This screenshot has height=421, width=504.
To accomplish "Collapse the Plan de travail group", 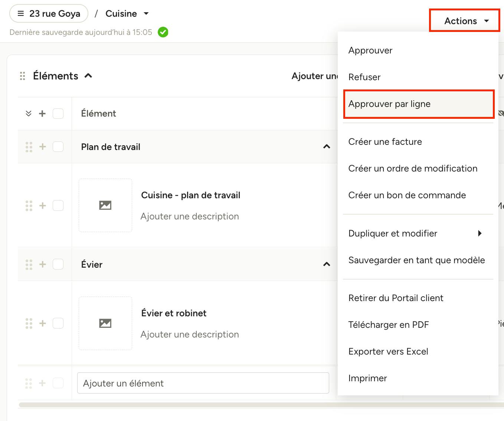I will (327, 147).
